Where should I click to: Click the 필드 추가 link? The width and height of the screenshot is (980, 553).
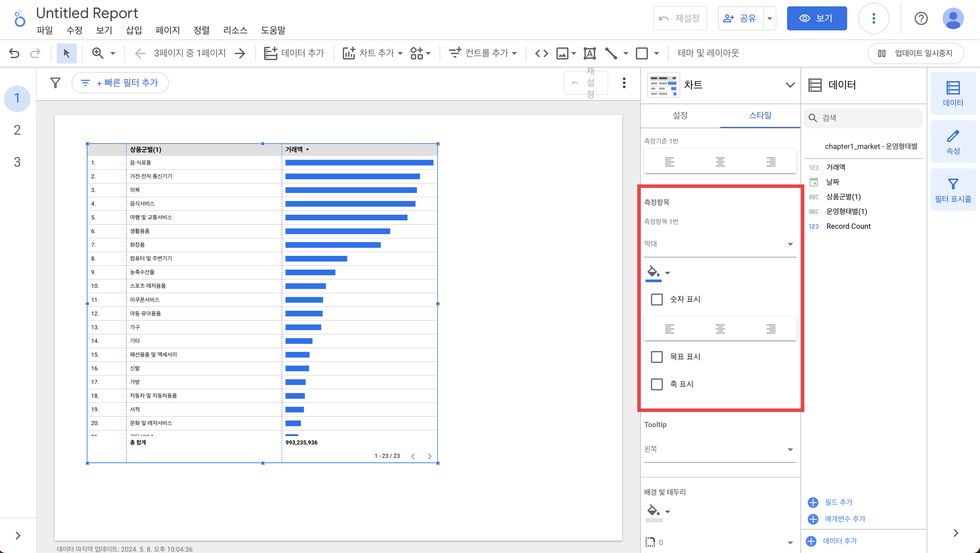838,502
